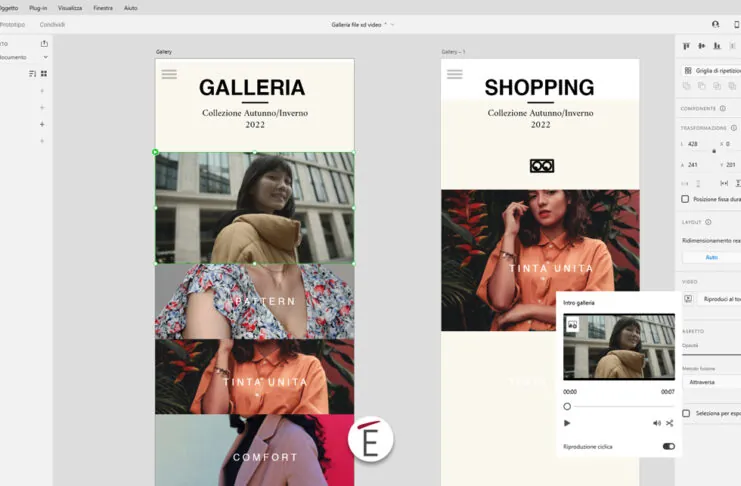Switch to Prototipo mode tab
The image size is (741, 486).
(x=12, y=25)
